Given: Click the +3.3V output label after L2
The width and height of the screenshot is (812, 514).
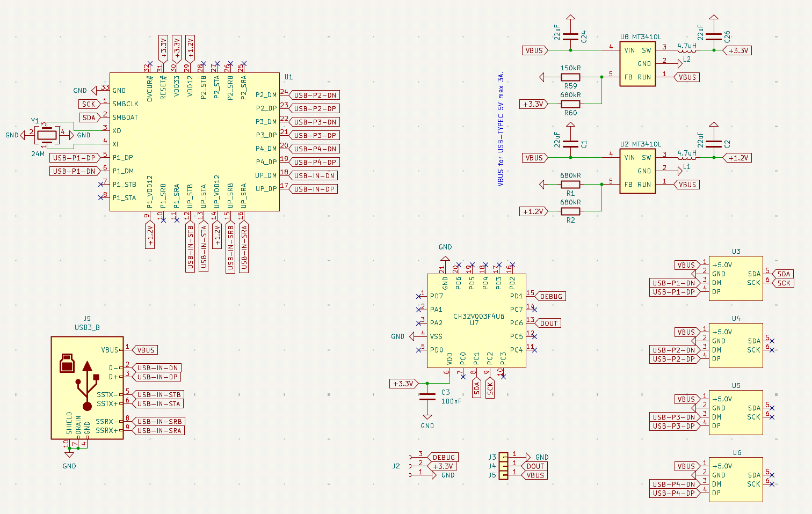Looking at the screenshot, I should point(737,50).
